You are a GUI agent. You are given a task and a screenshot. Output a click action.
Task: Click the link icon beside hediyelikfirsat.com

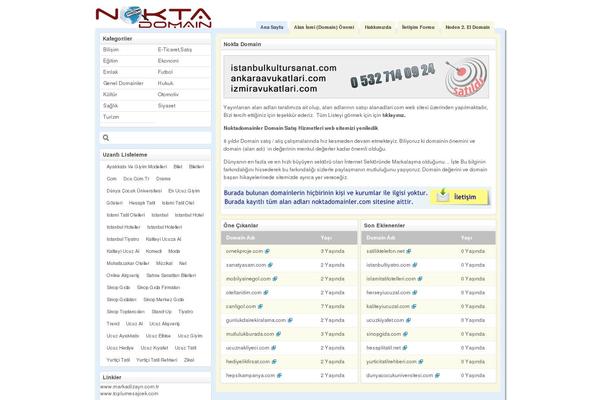coord(274,361)
